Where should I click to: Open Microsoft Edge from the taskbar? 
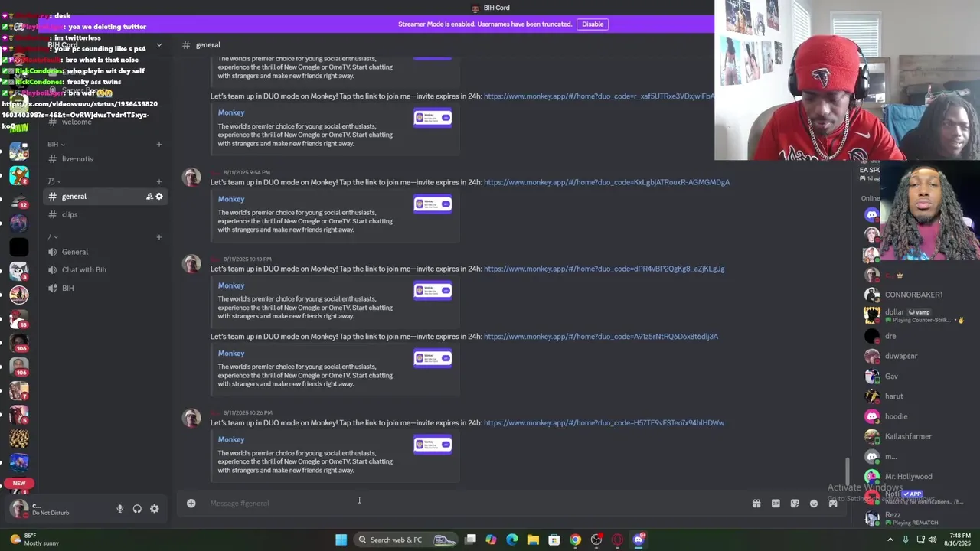[x=512, y=540]
